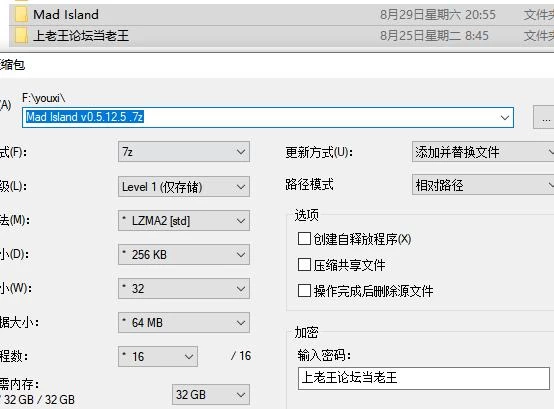
Task: Open the browse button with three dots
Action: tap(545, 117)
